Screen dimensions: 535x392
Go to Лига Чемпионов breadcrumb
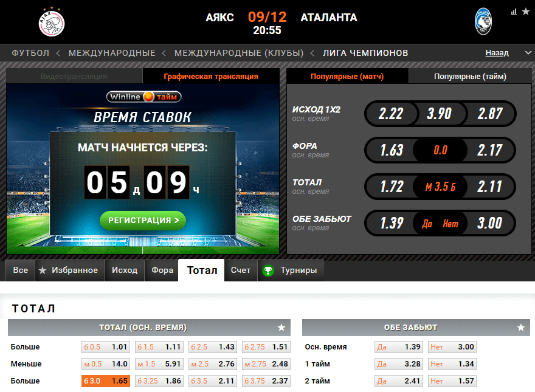click(x=365, y=53)
